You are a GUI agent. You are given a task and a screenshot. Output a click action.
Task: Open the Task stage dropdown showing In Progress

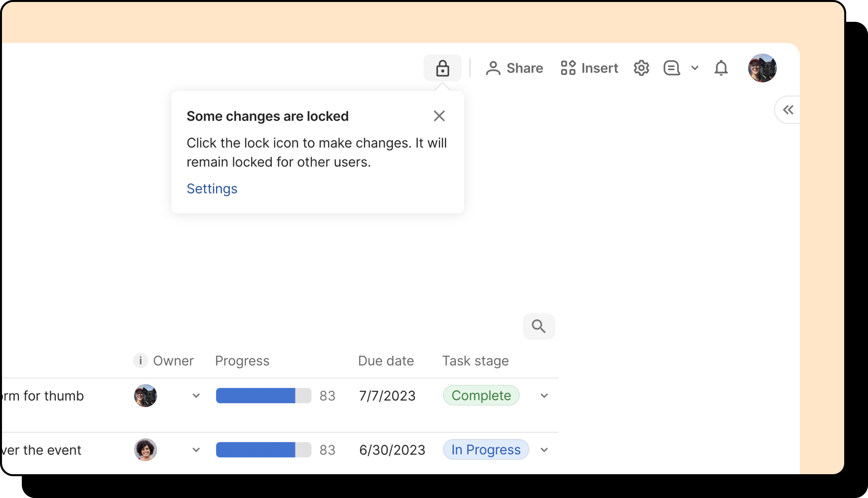544,450
